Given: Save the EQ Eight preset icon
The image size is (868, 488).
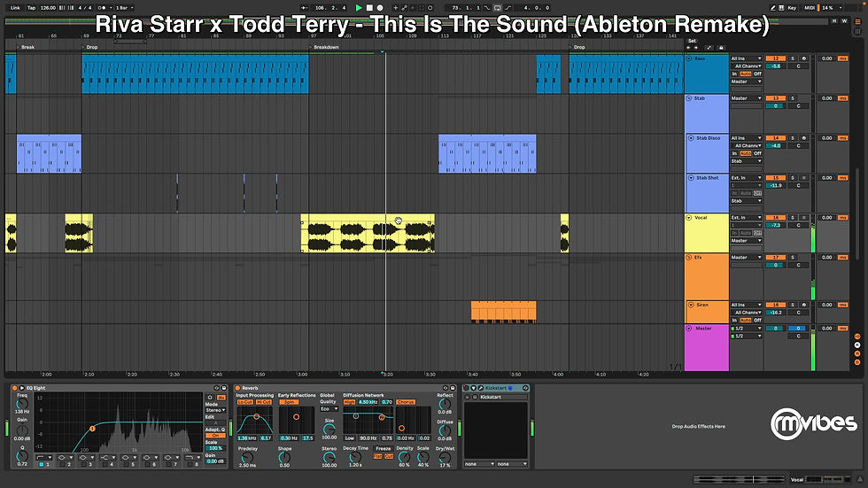Looking at the screenshot, I should 223,389.
